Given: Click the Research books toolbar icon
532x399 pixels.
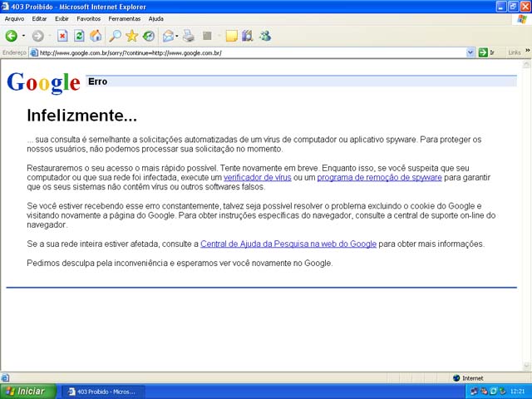Looking at the screenshot, I should (x=248, y=36).
